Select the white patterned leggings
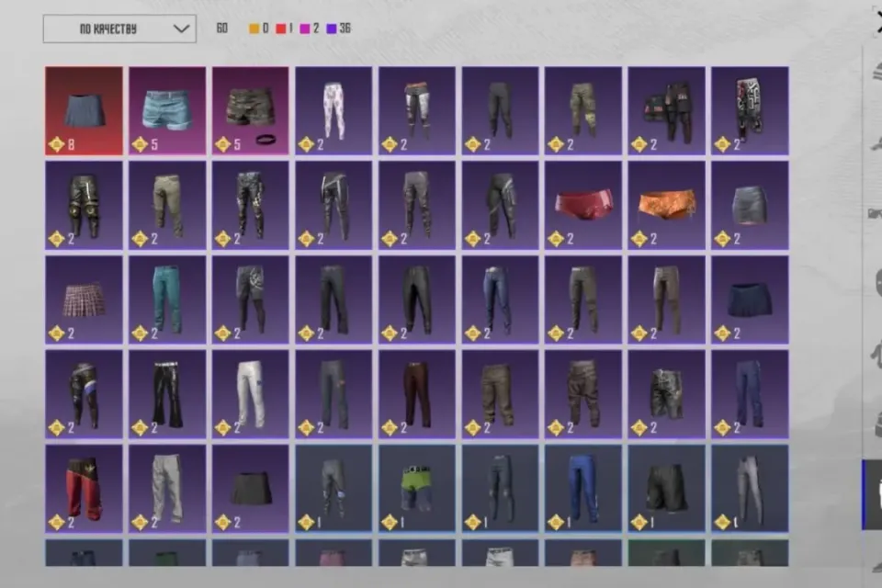882x588 pixels. pyautogui.click(x=334, y=110)
